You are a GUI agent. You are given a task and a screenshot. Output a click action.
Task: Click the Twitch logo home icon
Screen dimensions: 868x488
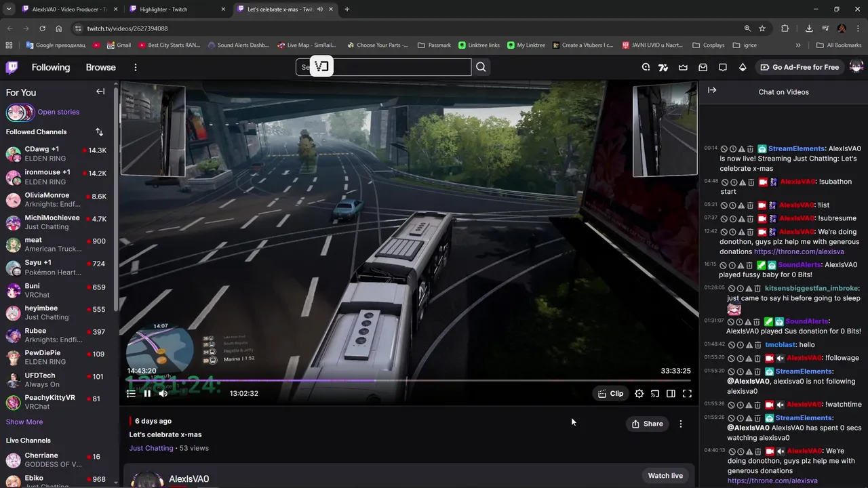12,67
